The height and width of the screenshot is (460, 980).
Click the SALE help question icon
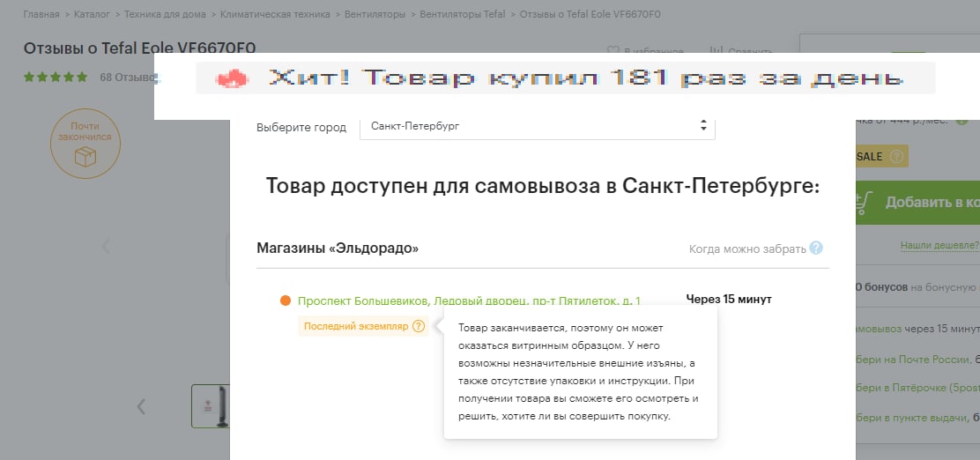(897, 156)
